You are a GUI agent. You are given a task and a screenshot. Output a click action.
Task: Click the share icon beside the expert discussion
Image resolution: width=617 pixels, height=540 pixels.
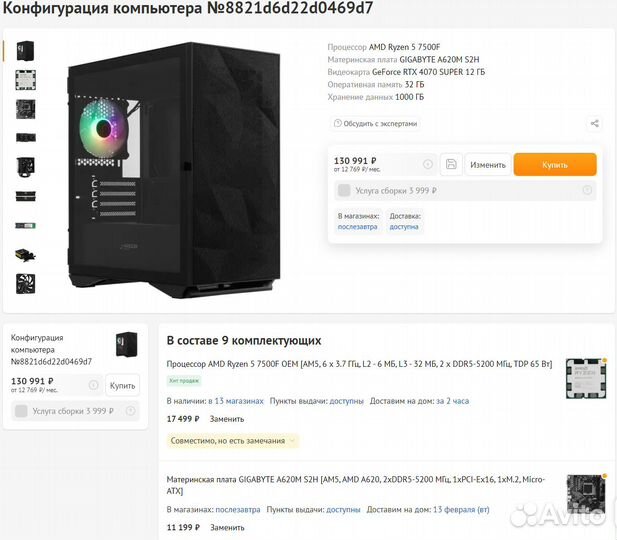point(594,124)
